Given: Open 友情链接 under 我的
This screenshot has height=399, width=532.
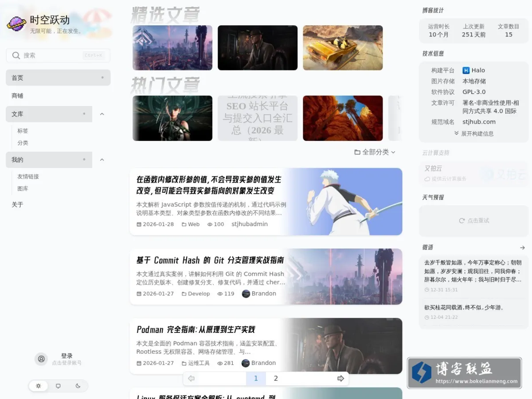Looking at the screenshot, I should pos(28,176).
